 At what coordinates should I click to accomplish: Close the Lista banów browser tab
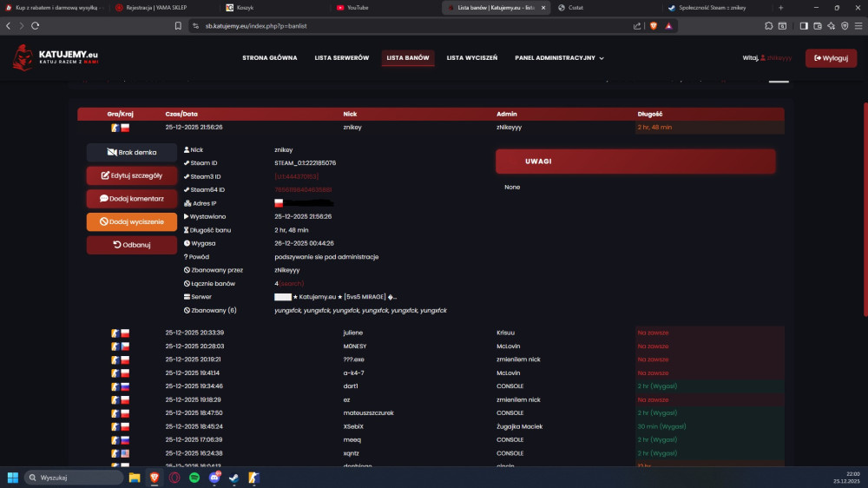pyautogui.click(x=543, y=8)
